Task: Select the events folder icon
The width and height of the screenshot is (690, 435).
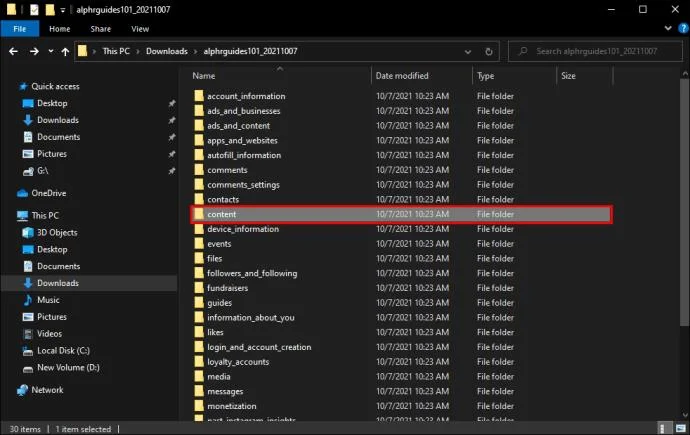Action: coord(199,244)
